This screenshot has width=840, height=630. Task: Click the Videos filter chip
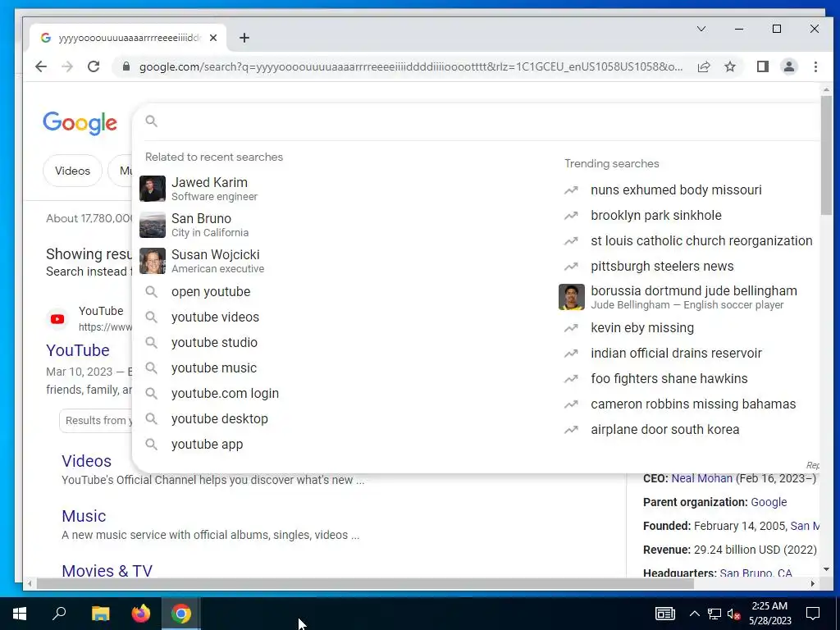pos(72,171)
